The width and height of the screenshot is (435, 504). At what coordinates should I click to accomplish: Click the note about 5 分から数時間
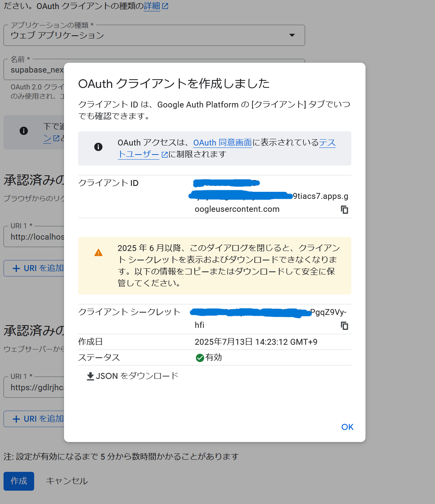point(121,457)
